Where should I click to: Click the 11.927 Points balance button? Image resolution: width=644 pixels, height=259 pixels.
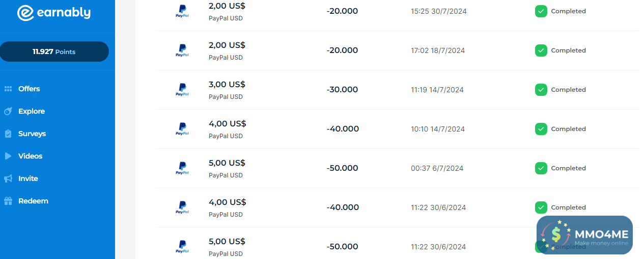click(x=54, y=51)
